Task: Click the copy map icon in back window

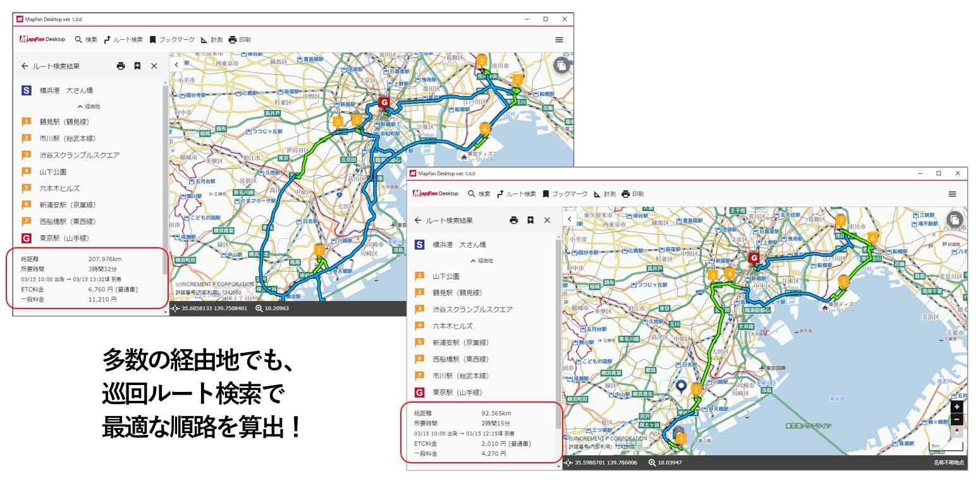Action: tap(561, 65)
